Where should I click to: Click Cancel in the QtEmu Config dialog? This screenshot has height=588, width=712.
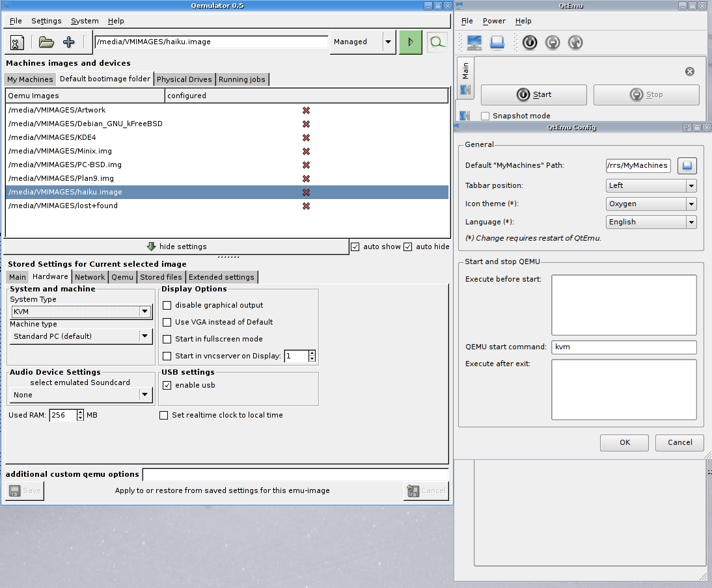click(x=679, y=442)
